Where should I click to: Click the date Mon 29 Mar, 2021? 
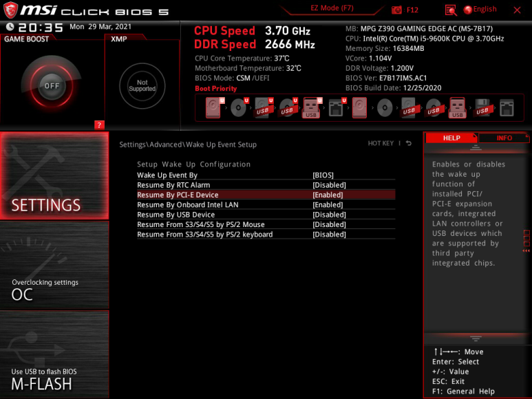(100, 27)
